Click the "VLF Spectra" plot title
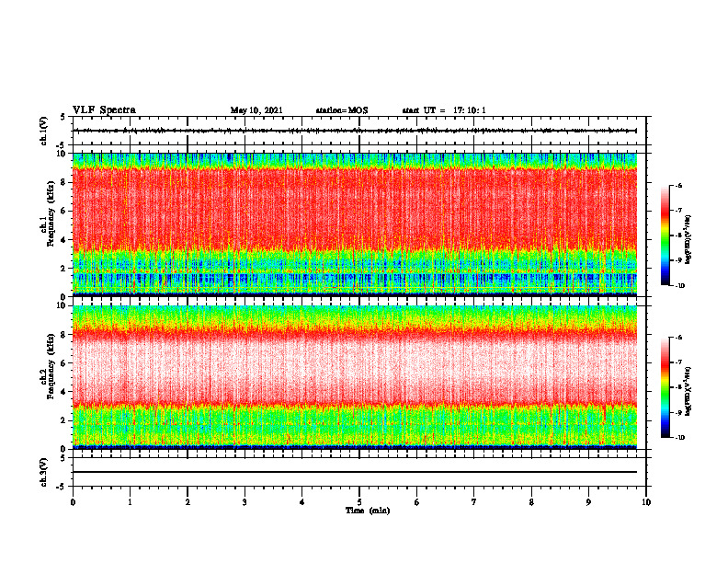The width and height of the screenshot is (728, 563). coord(104,110)
